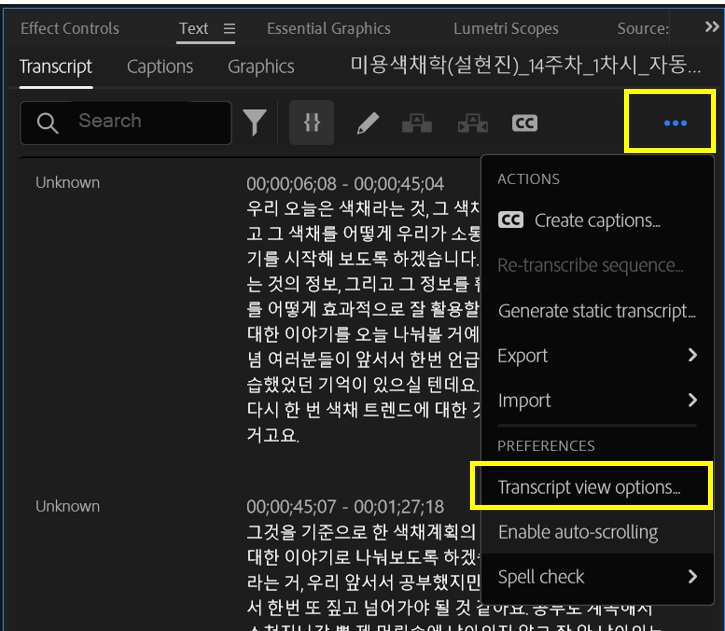
Task: Click transcript line starting '기를 시작해 보도록'
Action: (363, 258)
